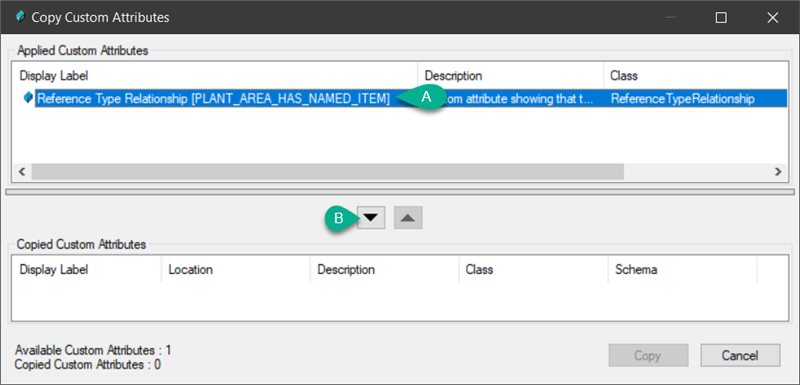This screenshot has width=800, height=385.
Task: Click the horizontal scrollbar thumb in applied list
Action: pos(328,171)
